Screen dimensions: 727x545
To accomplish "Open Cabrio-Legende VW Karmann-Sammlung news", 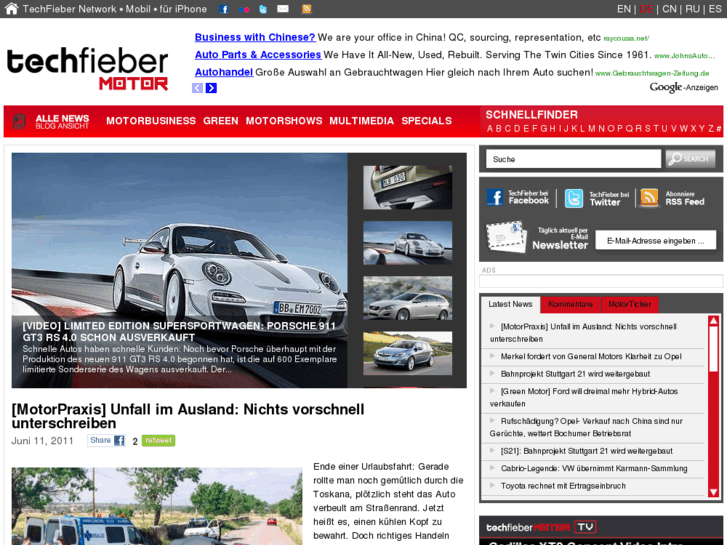I will coord(594,468).
